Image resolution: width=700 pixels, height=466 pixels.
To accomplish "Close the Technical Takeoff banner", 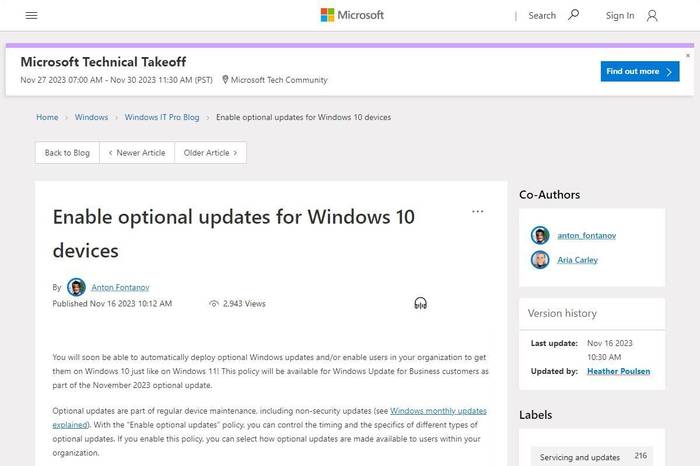I will [688, 55].
